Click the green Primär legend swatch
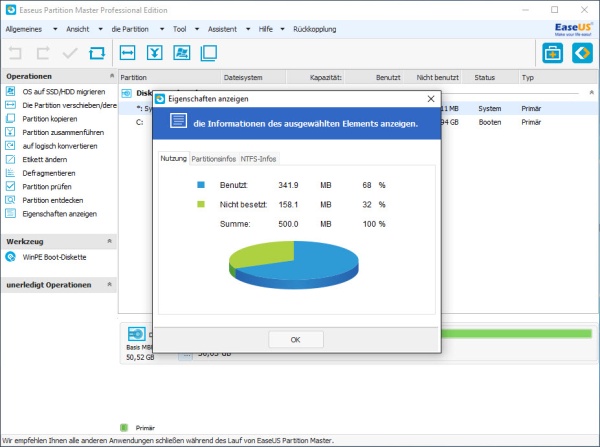 coord(124,427)
